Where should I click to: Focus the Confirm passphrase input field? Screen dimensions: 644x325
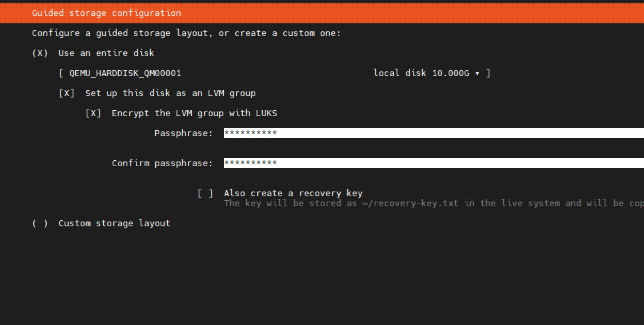tap(433, 163)
